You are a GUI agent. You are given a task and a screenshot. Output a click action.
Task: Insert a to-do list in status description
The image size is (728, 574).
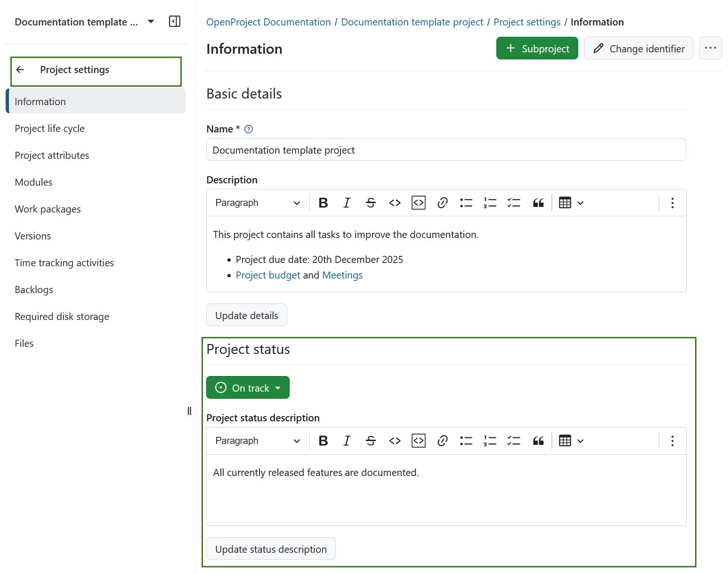(514, 440)
